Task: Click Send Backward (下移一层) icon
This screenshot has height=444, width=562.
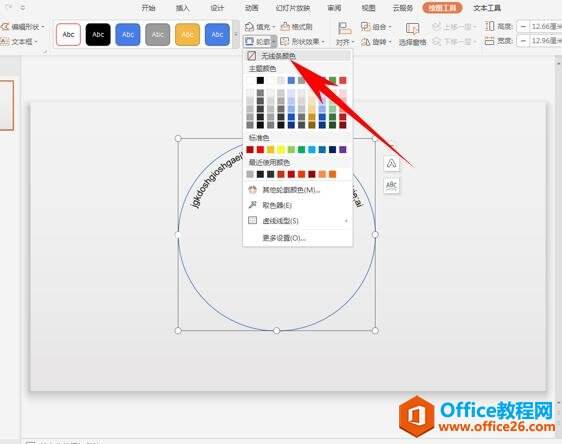Action: pos(436,42)
